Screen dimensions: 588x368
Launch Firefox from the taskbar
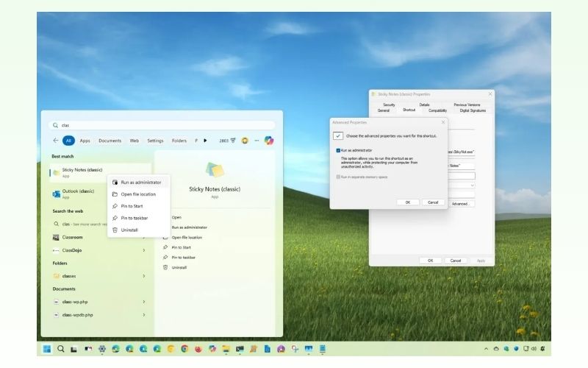(x=198, y=349)
